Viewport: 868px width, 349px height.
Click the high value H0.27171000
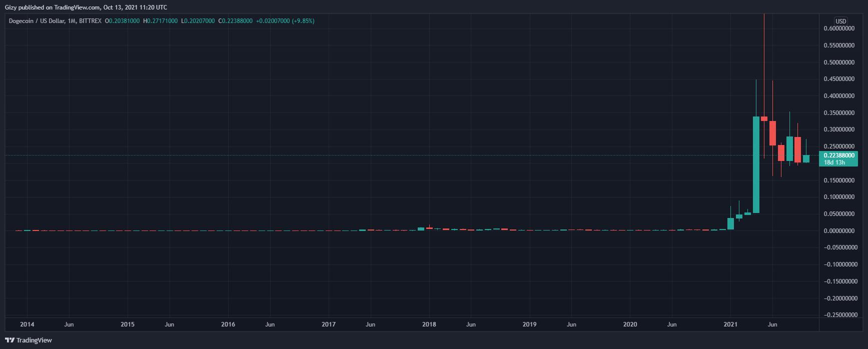pyautogui.click(x=160, y=21)
